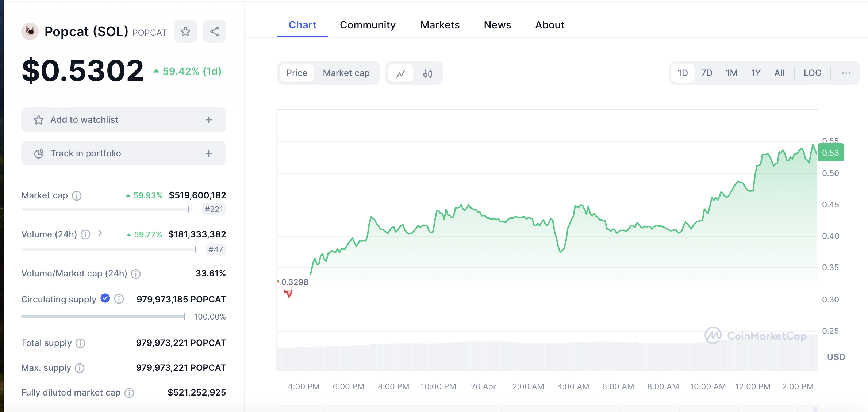Open the Community tab

(x=368, y=25)
